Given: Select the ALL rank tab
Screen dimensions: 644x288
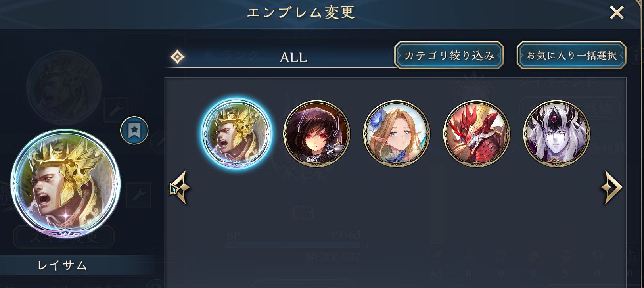Looking at the screenshot, I should pyautogui.click(x=293, y=58).
